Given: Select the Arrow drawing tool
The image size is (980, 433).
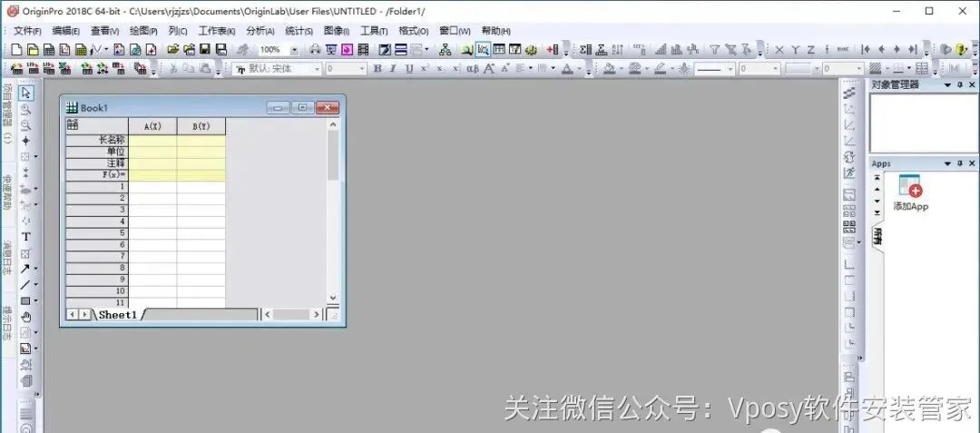Looking at the screenshot, I should click(25, 269).
